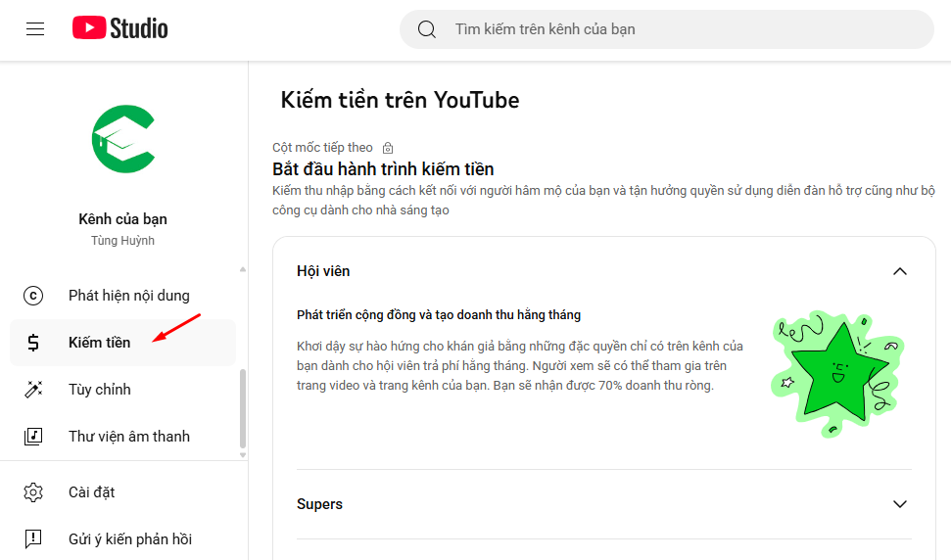Viewport: 951px width, 560px height.
Task: Click the magnifier search icon
Action: (427, 29)
